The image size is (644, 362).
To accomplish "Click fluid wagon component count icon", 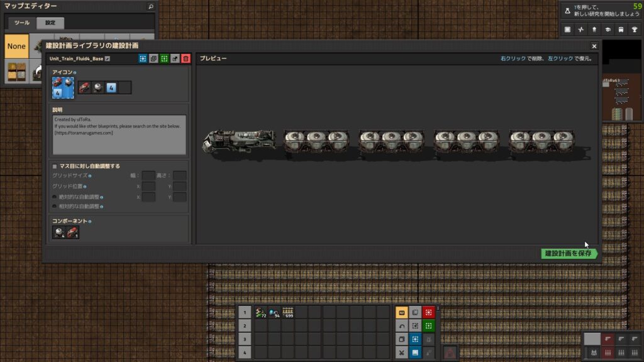I will click(x=58, y=233).
